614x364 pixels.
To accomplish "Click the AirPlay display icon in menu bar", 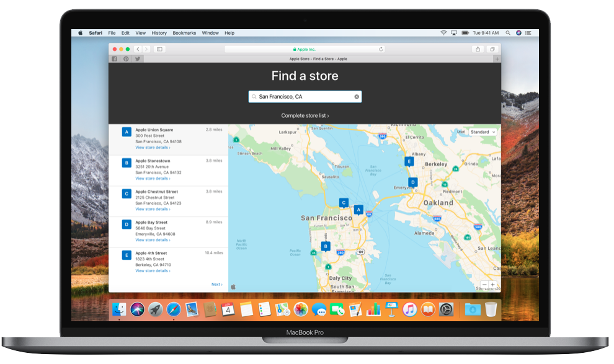I will click(454, 33).
